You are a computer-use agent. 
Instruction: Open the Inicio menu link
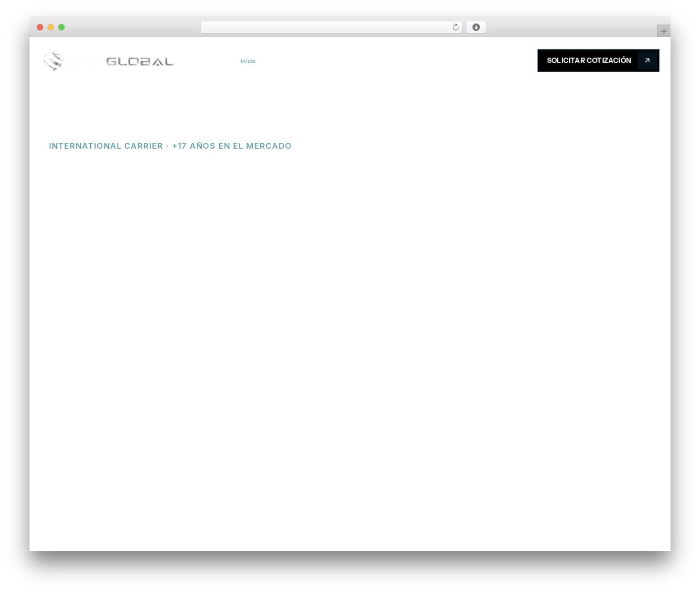[x=248, y=61]
